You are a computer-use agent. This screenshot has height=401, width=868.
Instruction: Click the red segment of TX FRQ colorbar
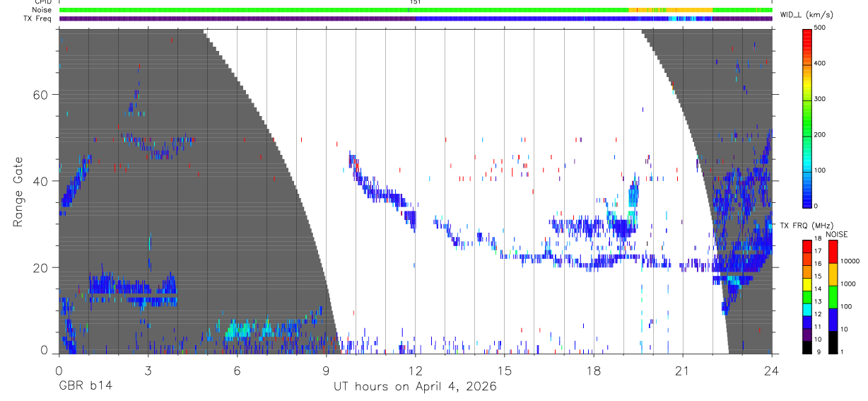(807, 246)
